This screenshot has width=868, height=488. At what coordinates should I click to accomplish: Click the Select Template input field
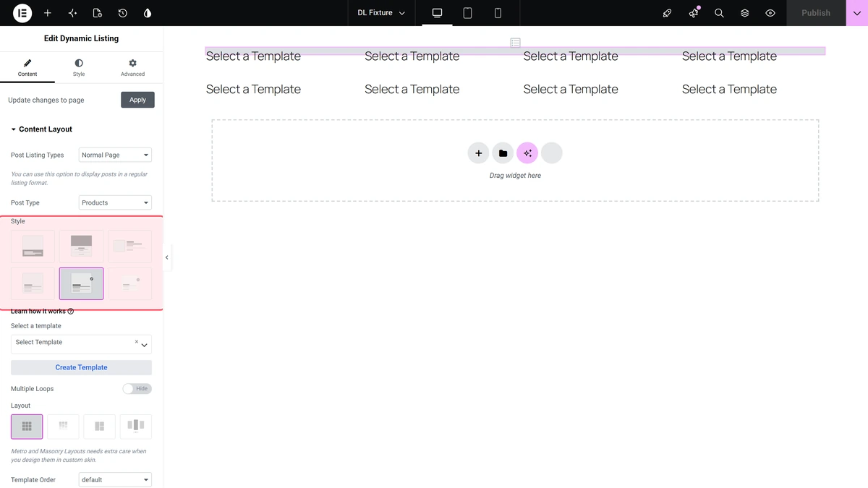[x=81, y=344]
